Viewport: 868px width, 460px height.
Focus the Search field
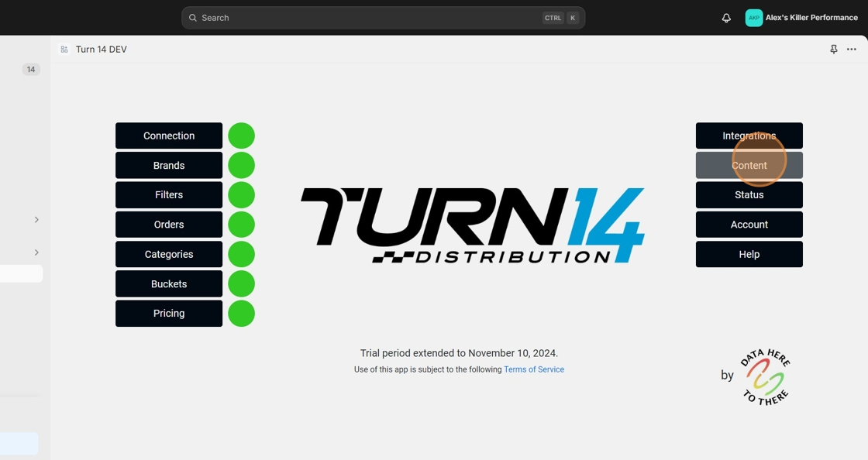[383, 18]
